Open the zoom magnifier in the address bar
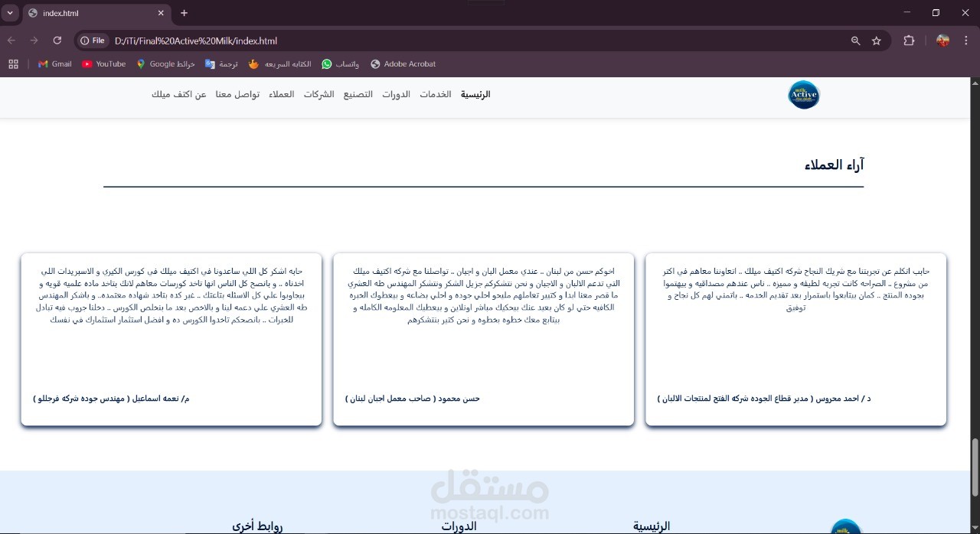Viewport: 980px width, 534px height. pyautogui.click(x=855, y=41)
